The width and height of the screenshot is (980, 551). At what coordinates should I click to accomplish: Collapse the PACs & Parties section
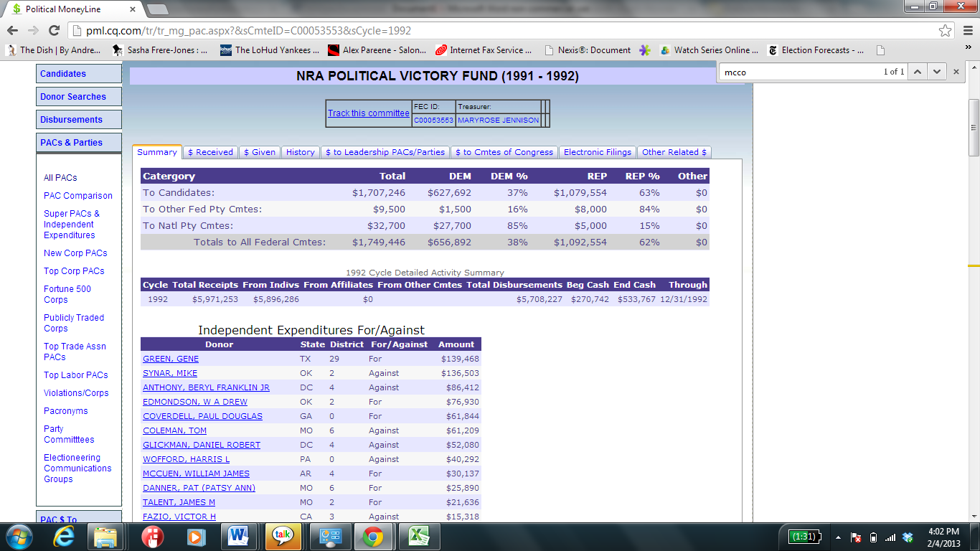pyautogui.click(x=79, y=143)
